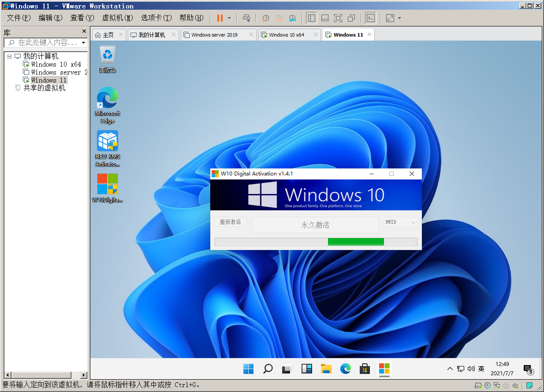Enter full screen mode icon
The width and height of the screenshot is (544, 392).
tap(338, 18)
